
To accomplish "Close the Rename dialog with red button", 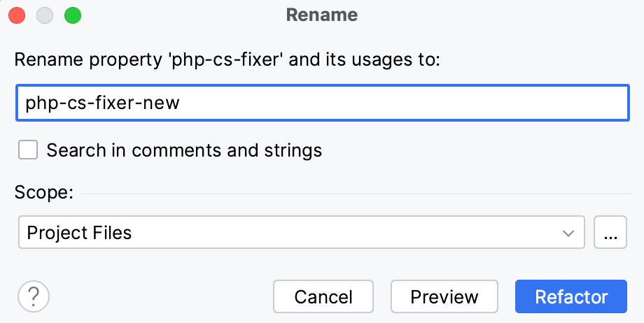I will tap(17, 15).
